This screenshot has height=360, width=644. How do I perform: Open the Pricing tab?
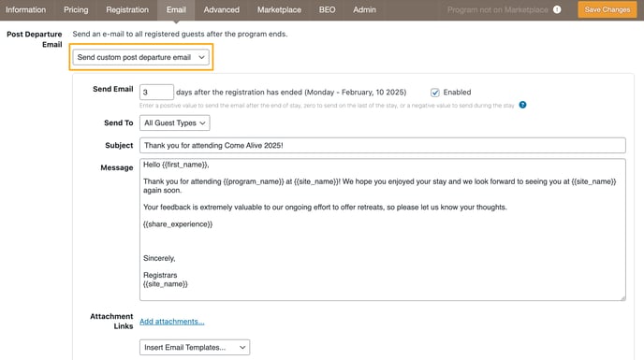pos(76,10)
